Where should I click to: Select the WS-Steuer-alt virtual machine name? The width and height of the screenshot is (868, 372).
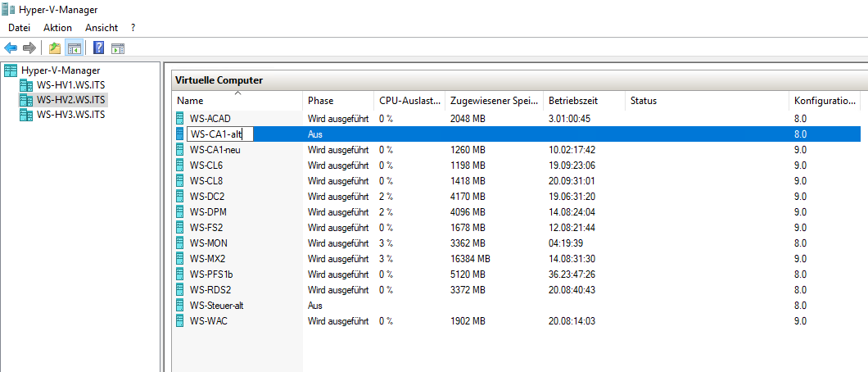click(x=216, y=305)
